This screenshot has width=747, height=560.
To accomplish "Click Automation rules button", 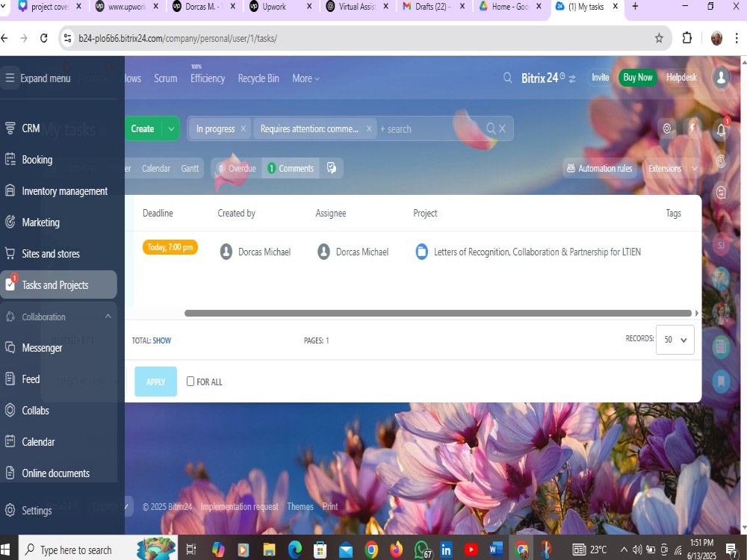I will pos(599,168).
